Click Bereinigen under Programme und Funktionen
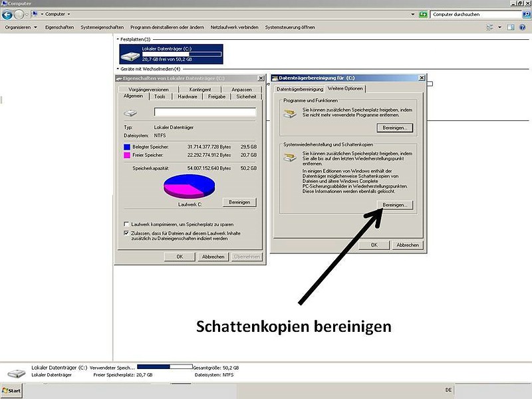Viewport: 532px width, 399px height. (x=394, y=128)
